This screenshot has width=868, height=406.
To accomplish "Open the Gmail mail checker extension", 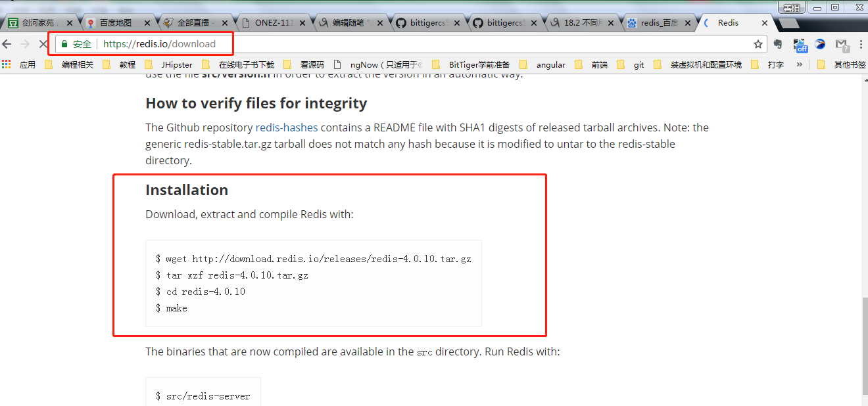I will 842,45.
